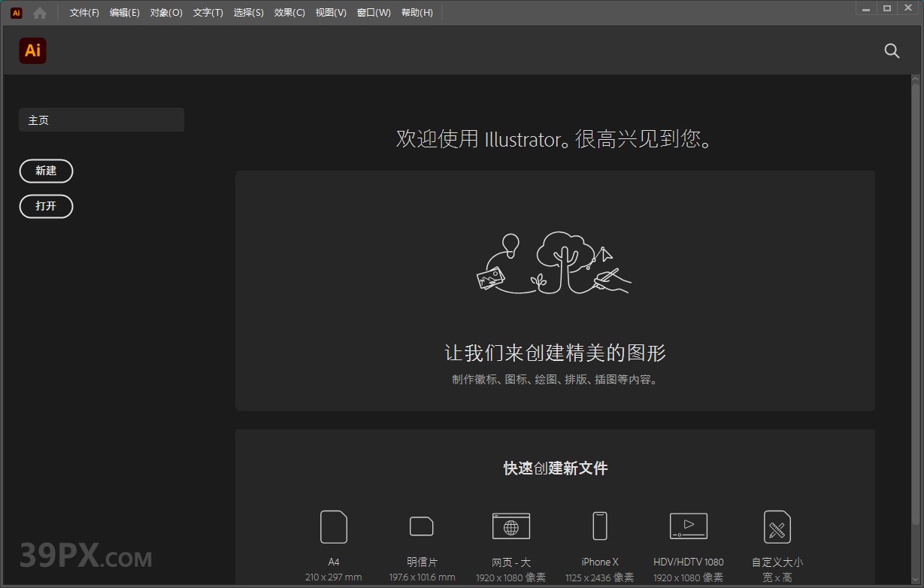Viewport: 924px width, 588px height.
Task: Click the illustration banner image
Action: 555,262
